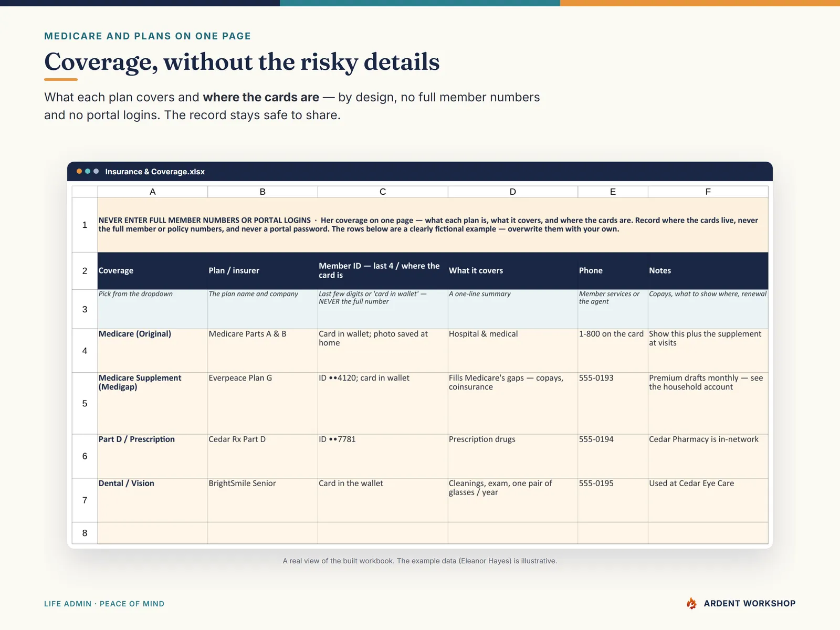This screenshot has width=840, height=630.
Task: Click 'Coverage, without the risky details' heading
Action: (x=242, y=62)
